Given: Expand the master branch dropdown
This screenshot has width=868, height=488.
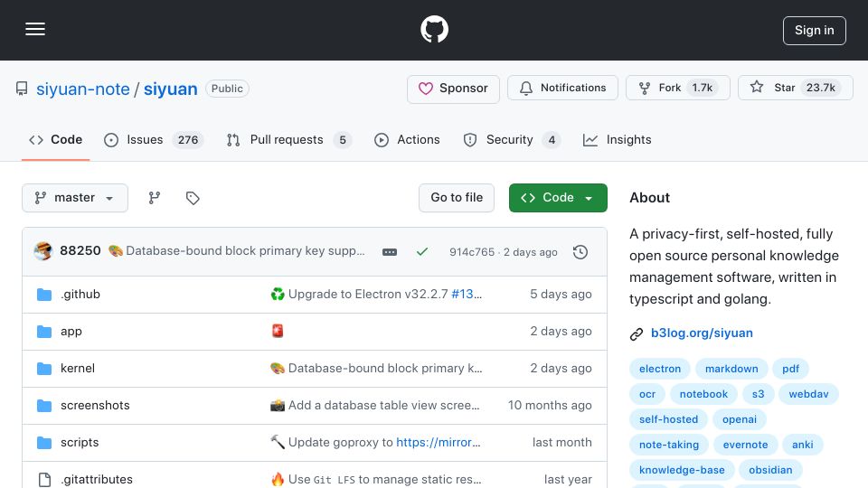Looking at the screenshot, I should pyautogui.click(x=75, y=198).
